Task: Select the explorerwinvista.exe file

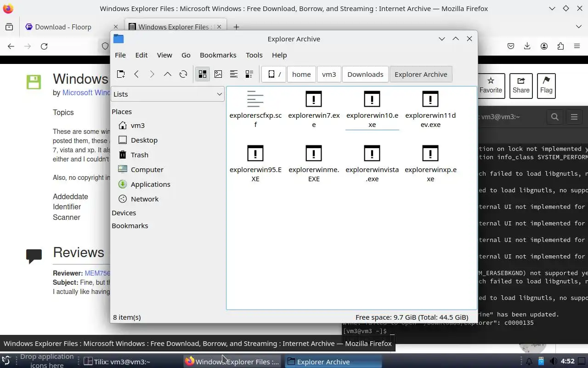Action: pos(372,164)
